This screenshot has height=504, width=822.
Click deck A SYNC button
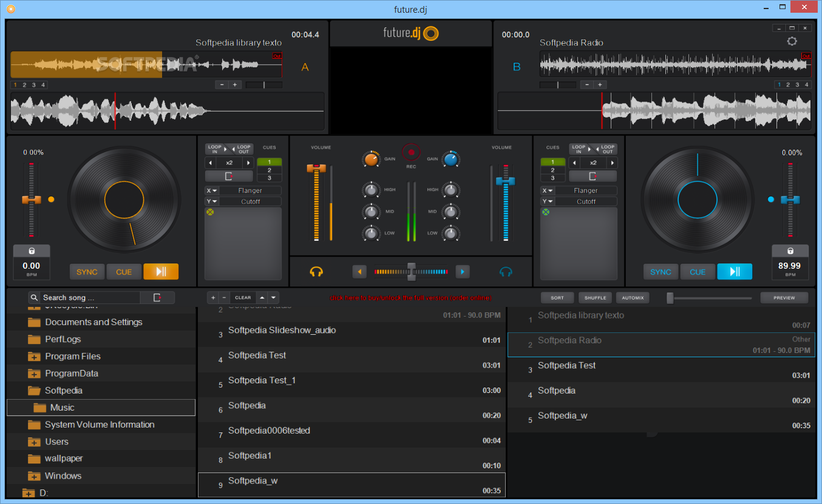87,272
